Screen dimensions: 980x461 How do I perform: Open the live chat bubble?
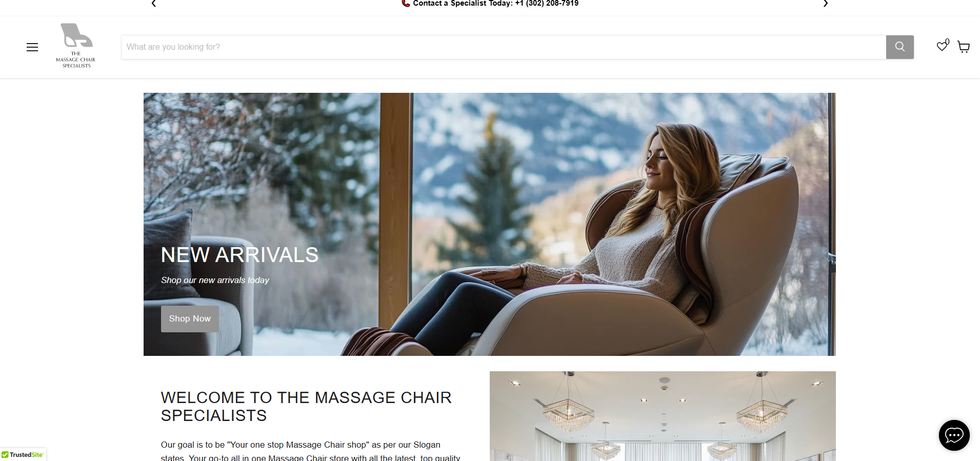pos(954,435)
